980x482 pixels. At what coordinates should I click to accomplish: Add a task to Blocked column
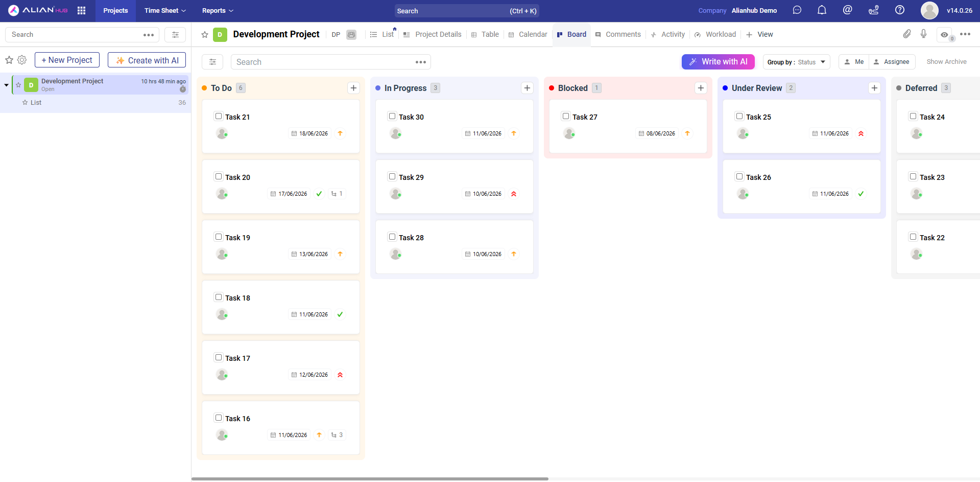tap(701, 88)
